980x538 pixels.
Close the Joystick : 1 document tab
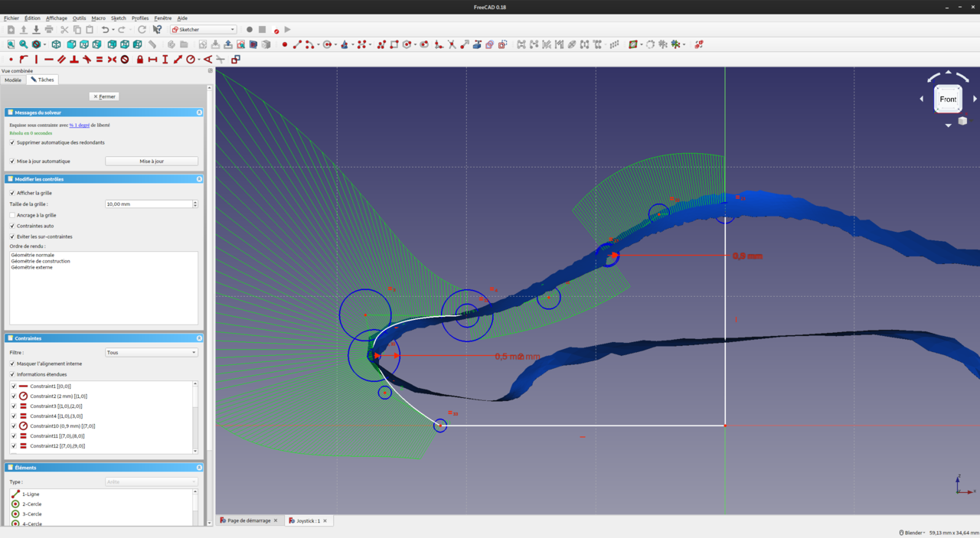[325, 520]
